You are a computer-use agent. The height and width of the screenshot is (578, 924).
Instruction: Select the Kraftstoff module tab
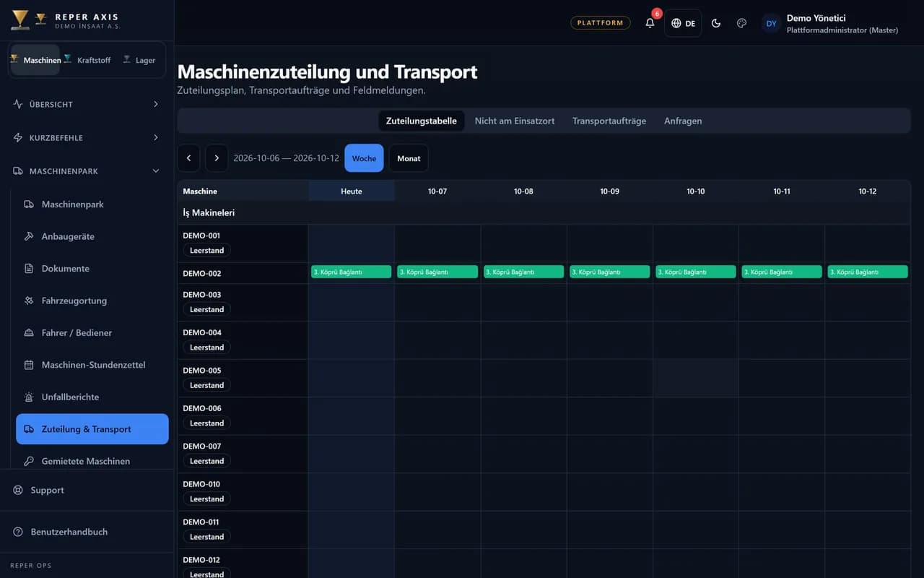pyautogui.click(x=87, y=60)
